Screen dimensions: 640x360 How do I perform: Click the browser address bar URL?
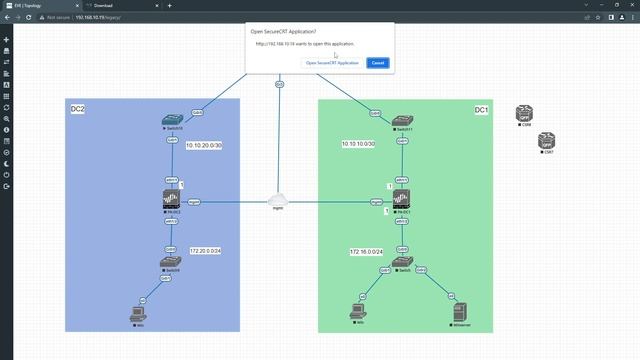click(x=98, y=18)
